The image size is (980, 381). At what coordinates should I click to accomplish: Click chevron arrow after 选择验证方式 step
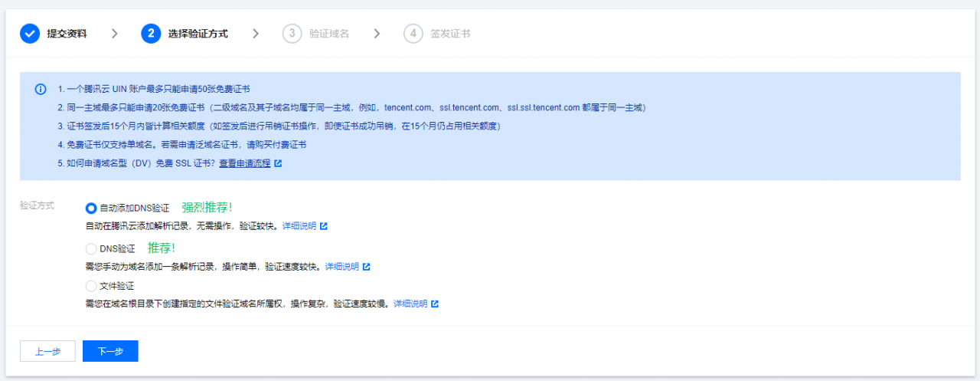click(255, 34)
